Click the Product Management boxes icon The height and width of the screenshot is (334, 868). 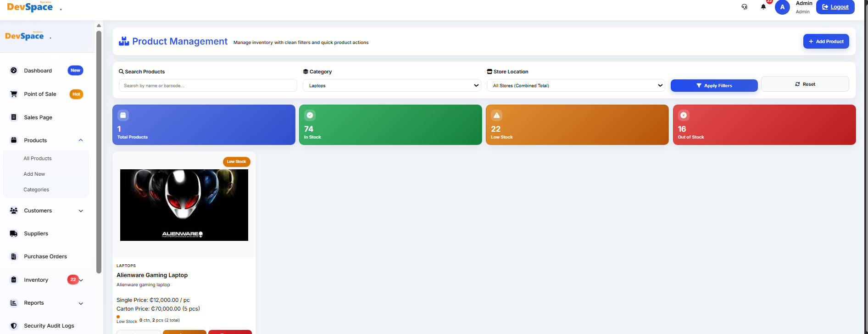[x=124, y=41]
